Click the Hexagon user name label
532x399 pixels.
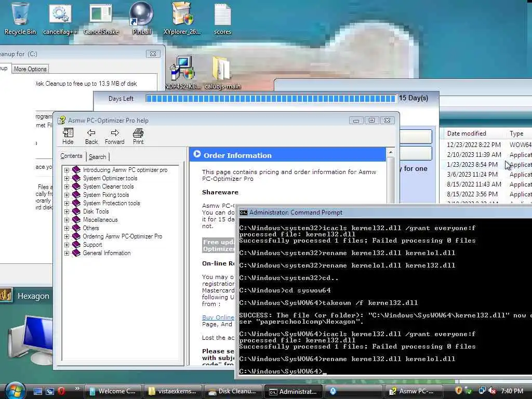pyautogui.click(x=33, y=296)
